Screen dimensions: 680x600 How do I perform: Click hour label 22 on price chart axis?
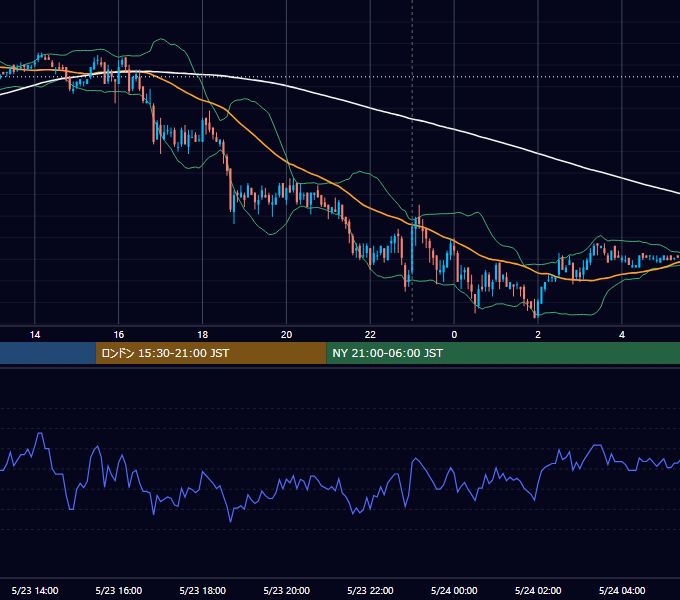point(370,335)
